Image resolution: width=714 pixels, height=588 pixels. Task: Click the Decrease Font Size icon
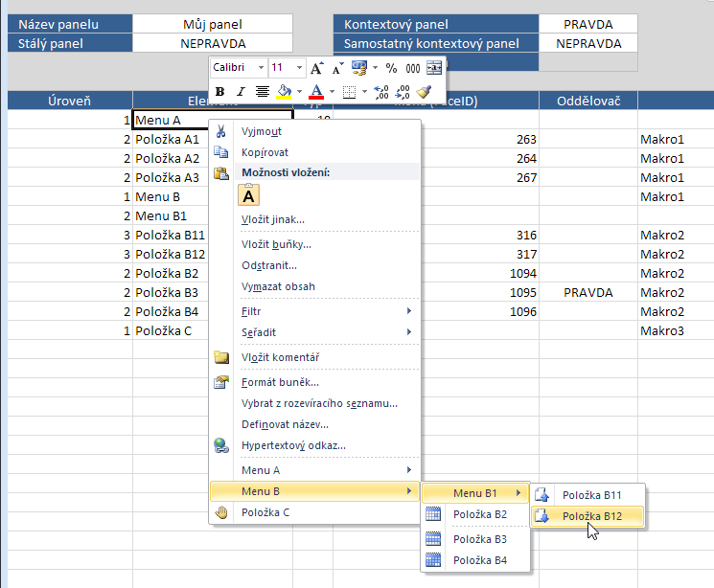[337, 68]
